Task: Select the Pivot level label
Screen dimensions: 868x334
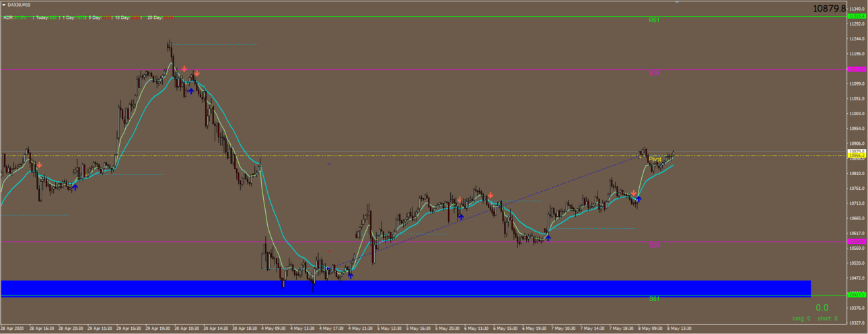Action: [655, 160]
